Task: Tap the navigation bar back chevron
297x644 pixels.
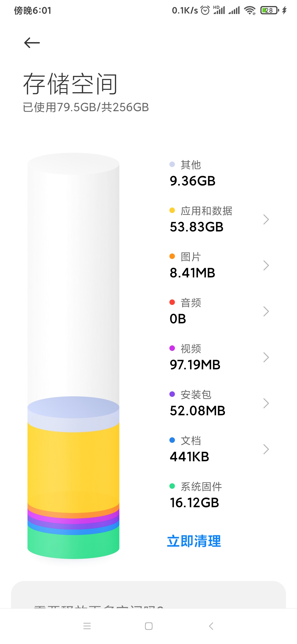Action: pyautogui.click(x=211, y=626)
